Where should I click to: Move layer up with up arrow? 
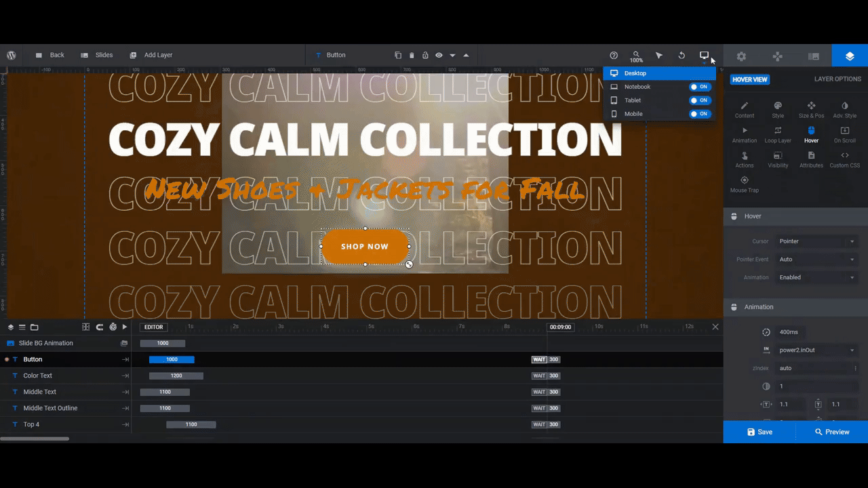coord(466,55)
